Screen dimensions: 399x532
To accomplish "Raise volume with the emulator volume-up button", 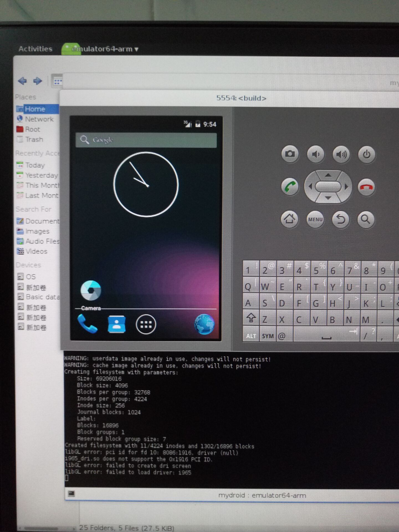I will coord(341,154).
